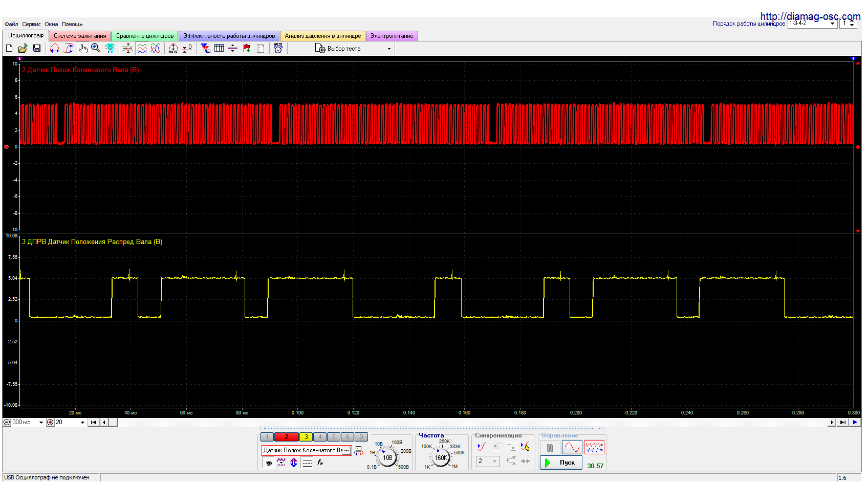Click overlay channels mode icon
Image resolution: width=868 pixels, height=484 pixels.
coord(128,48)
